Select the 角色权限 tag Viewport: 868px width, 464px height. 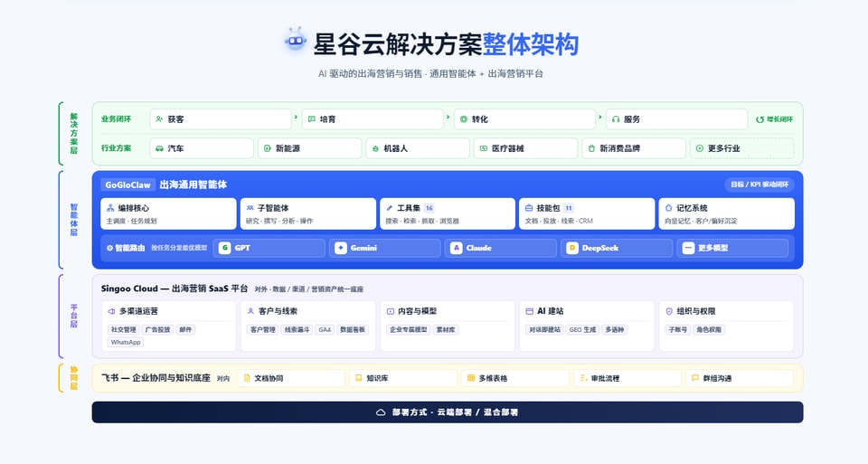click(x=709, y=329)
